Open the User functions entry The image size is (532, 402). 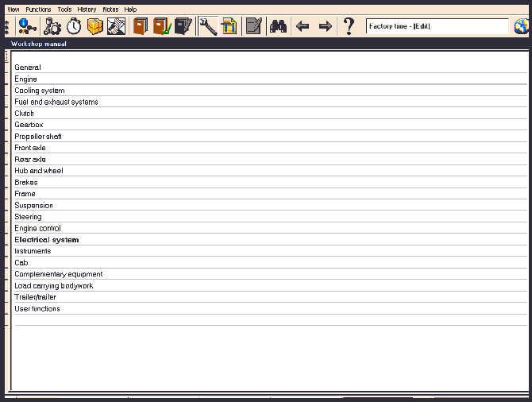(37, 309)
